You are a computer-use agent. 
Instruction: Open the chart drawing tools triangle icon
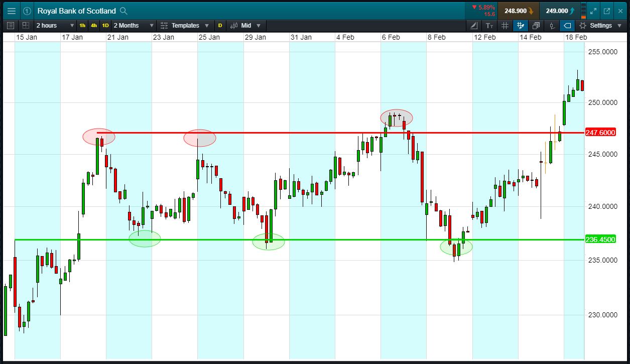(x=474, y=26)
